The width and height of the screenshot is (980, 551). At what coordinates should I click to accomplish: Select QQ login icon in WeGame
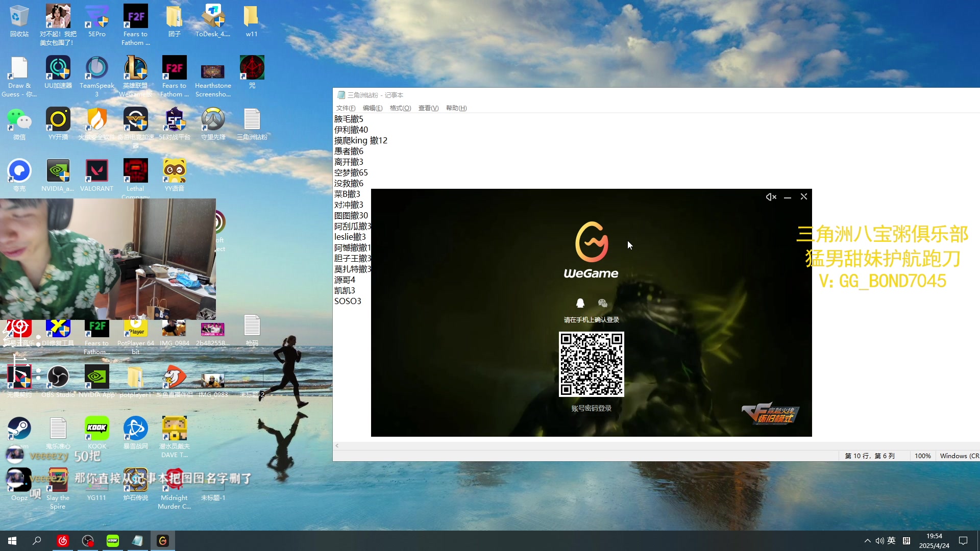click(x=580, y=303)
